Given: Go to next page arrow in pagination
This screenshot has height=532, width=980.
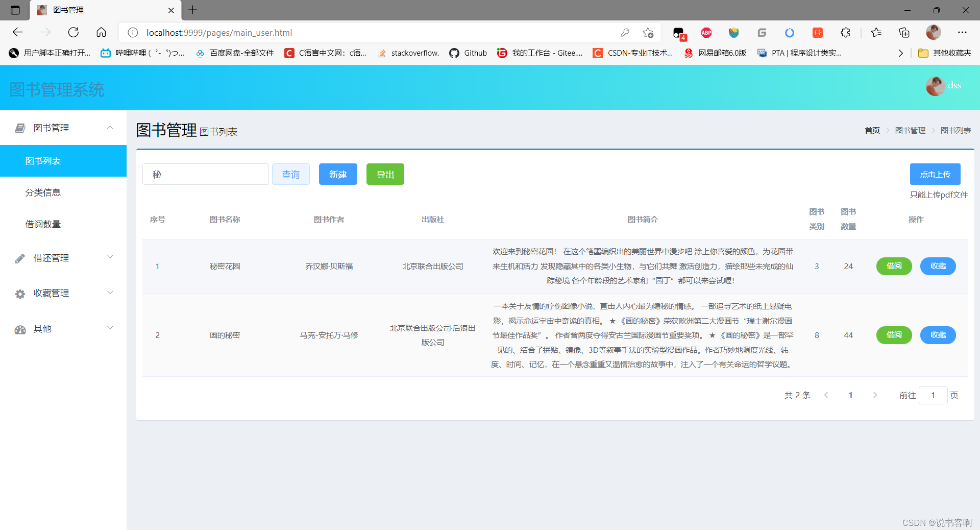Looking at the screenshot, I should click(875, 395).
